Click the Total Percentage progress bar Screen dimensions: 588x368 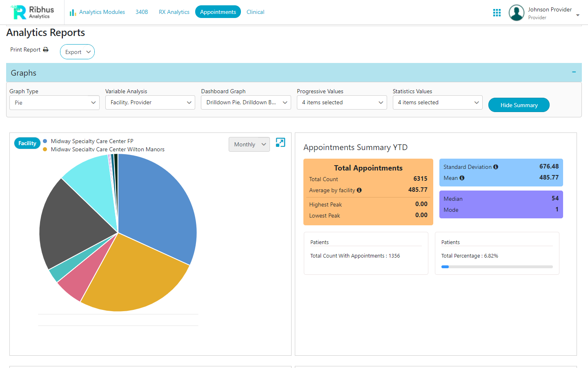497,267
